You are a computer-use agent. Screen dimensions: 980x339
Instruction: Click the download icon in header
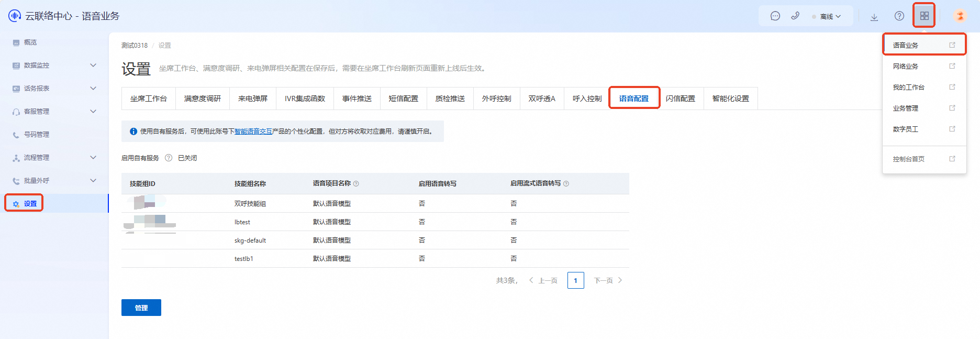pos(874,17)
